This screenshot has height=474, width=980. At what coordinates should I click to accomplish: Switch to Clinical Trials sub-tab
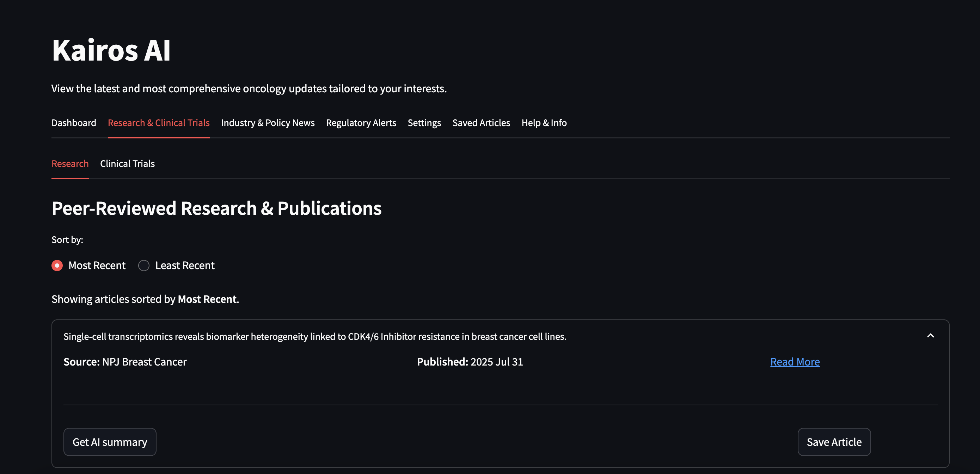(128, 163)
